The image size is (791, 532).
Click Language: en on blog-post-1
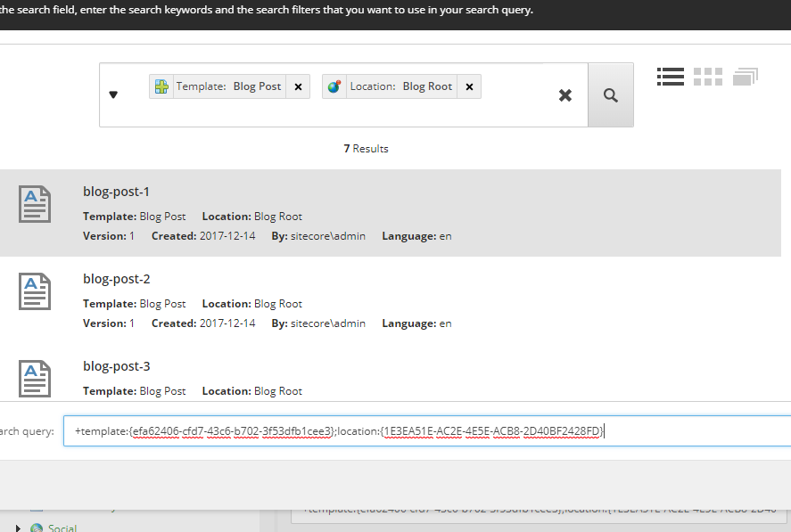416,236
